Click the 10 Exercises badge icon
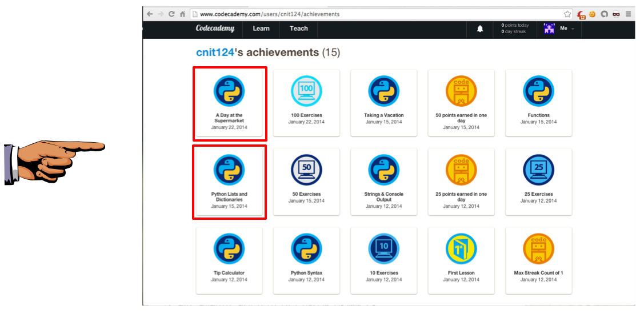Screen dimensions: 644x318 (x=383, y=249)
